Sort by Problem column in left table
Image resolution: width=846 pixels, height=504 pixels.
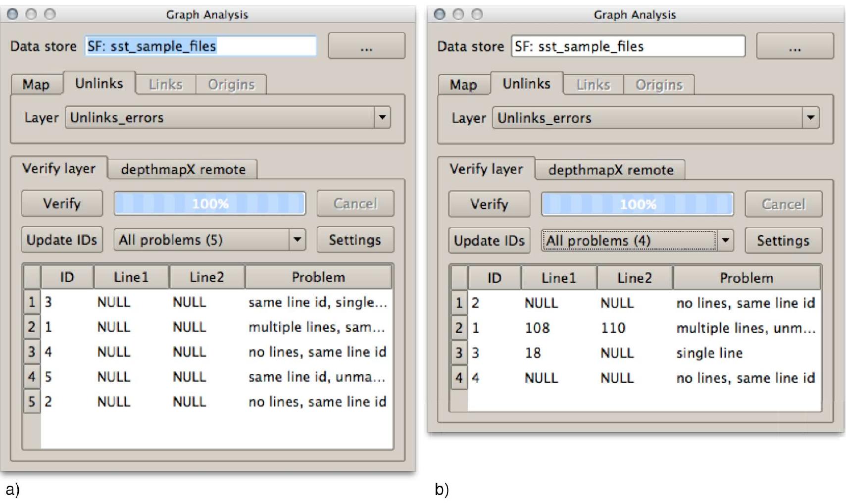pyautogui.click(x=318, y=277)
